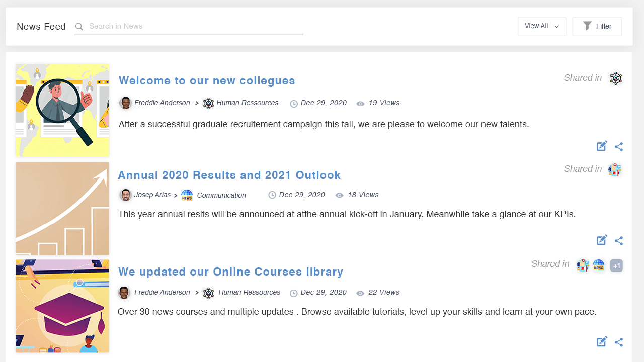Open Josep Arias author profile
The image size is (644, 362).
click(x=152, y=195)
